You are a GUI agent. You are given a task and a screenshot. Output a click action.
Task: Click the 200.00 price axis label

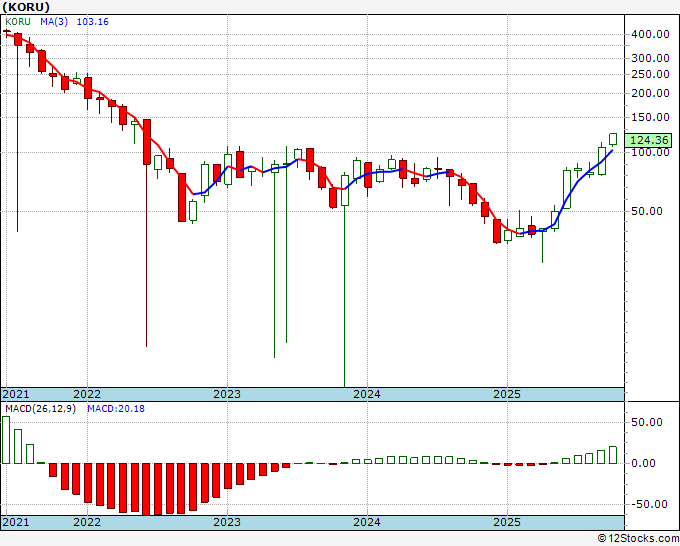649,93
